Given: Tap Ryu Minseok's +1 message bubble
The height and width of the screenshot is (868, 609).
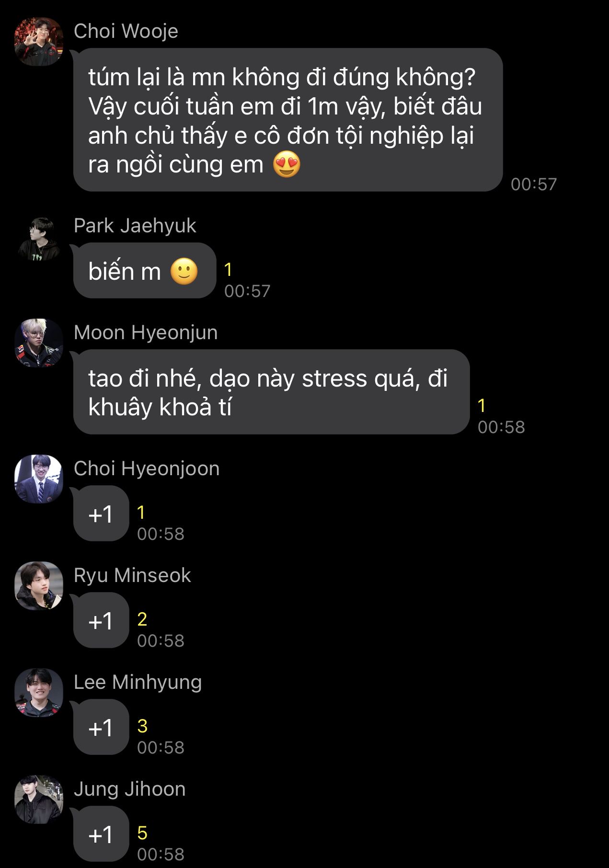Looking at the screenshot, I should [x=101, y=620].
